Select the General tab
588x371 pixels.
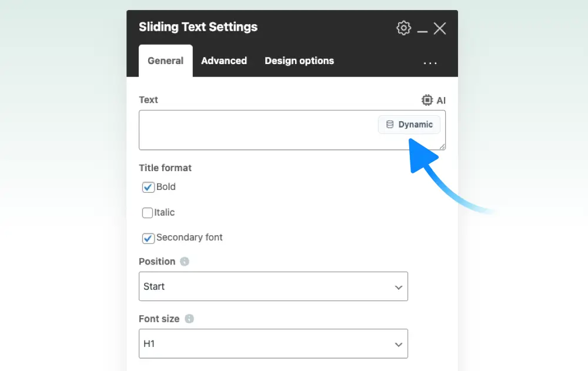[165, 61]
